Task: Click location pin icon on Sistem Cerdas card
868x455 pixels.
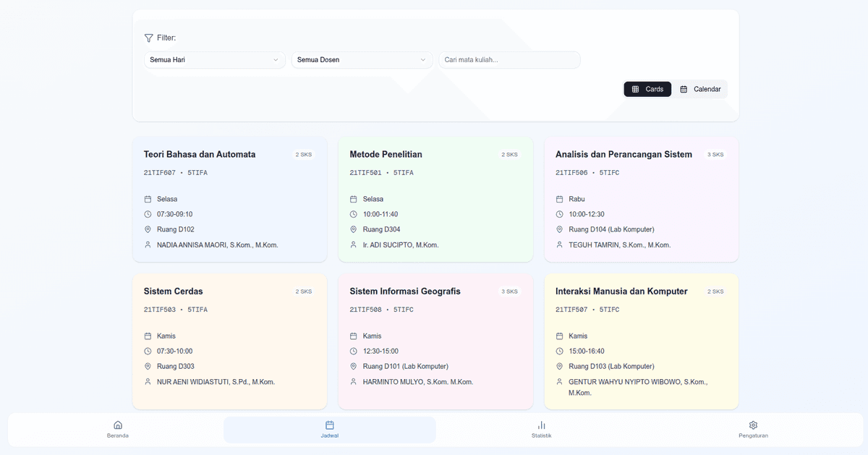Action: pos(148,367)
